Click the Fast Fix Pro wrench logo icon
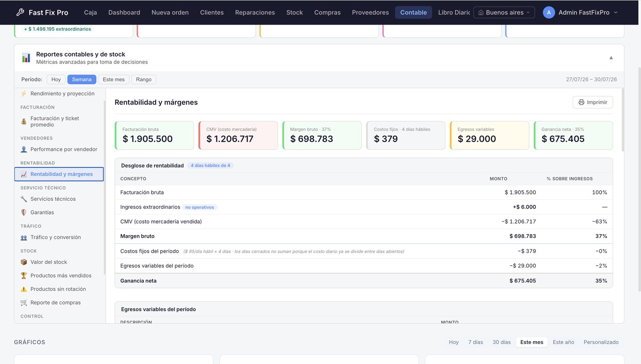This screenshot has height=364, width=641. pyautogui.click(x=20, y=12)
